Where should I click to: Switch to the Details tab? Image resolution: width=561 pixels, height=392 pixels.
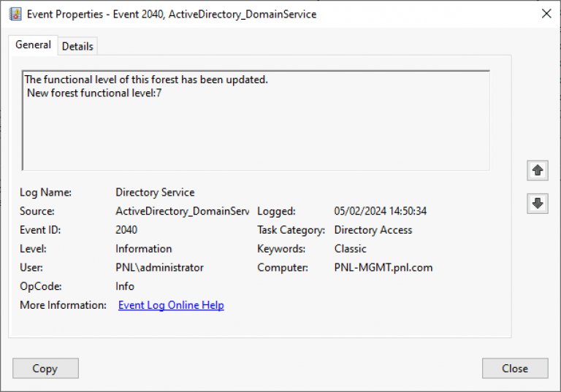click(x=77, y=46)
